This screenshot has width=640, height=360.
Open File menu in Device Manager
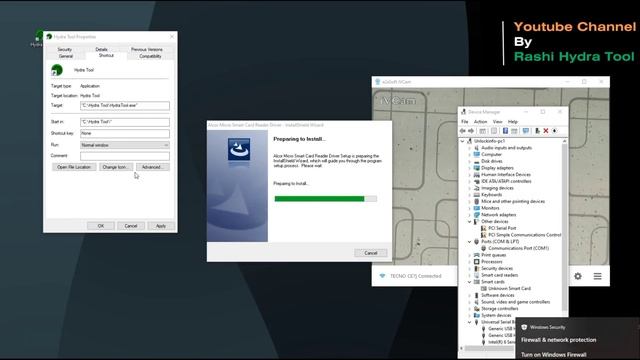click(x=464, y=122)
